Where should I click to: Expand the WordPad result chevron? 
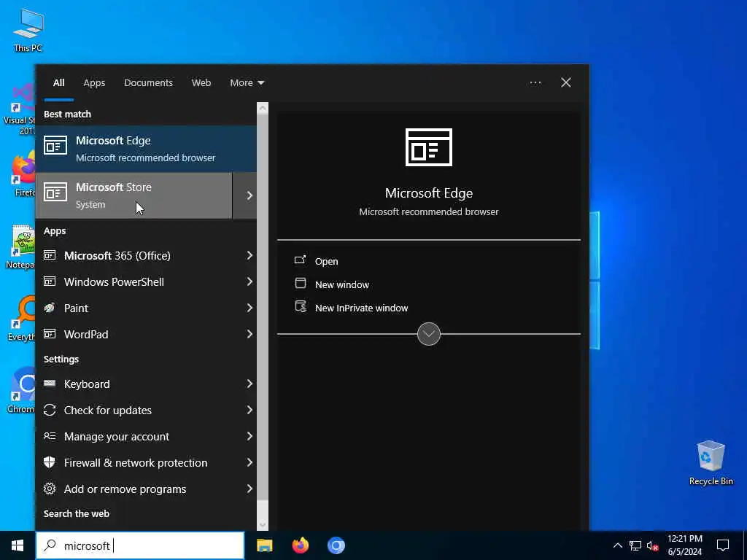click(x=249, y=334)
